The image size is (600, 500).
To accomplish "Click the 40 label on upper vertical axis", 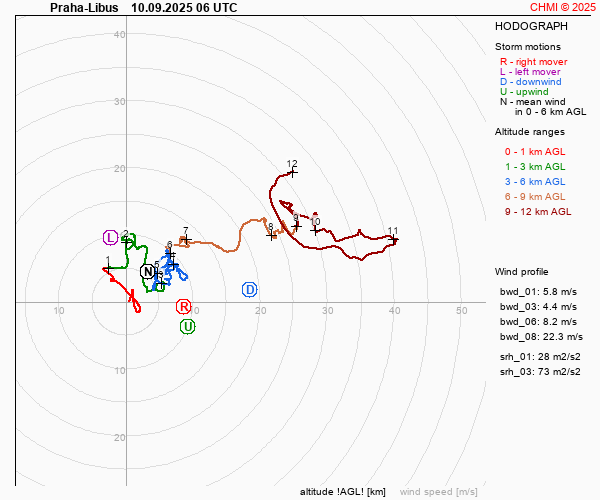I will pyautogui.click(x=119, y=34).
